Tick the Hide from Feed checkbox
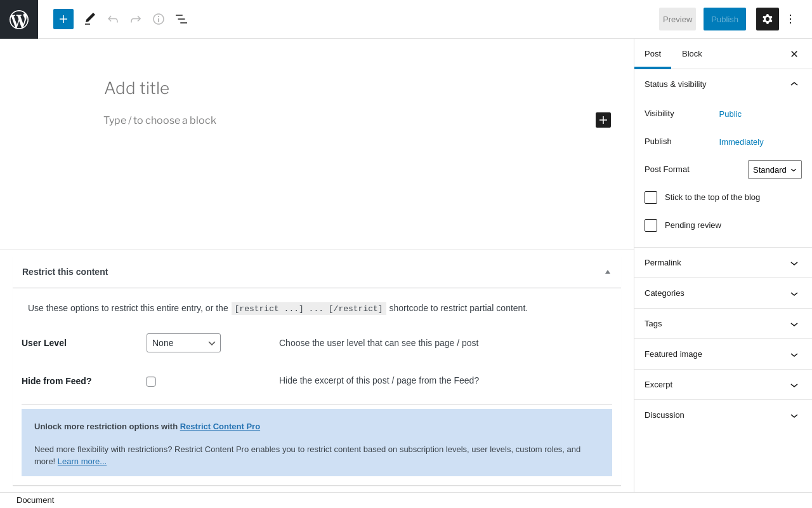 151,382
